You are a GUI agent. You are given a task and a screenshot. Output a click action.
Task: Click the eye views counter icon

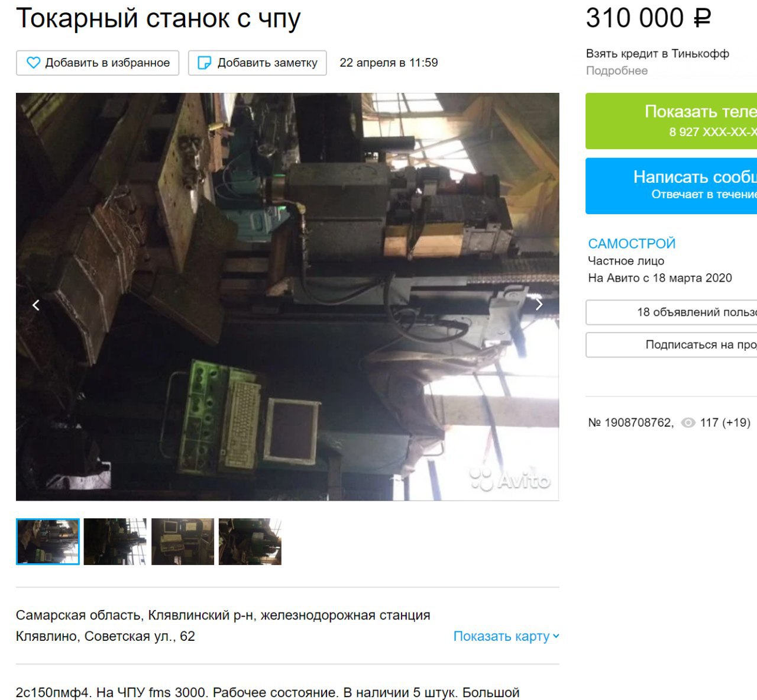tap(688, 422)
